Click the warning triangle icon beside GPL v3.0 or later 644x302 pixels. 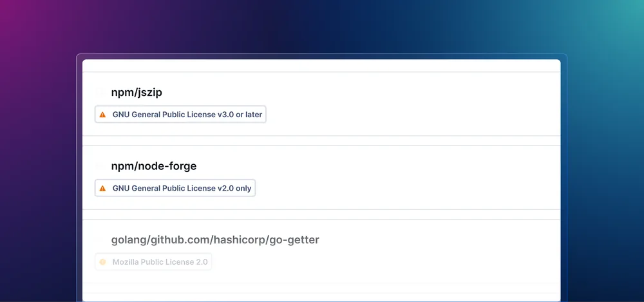coord(102,115)
